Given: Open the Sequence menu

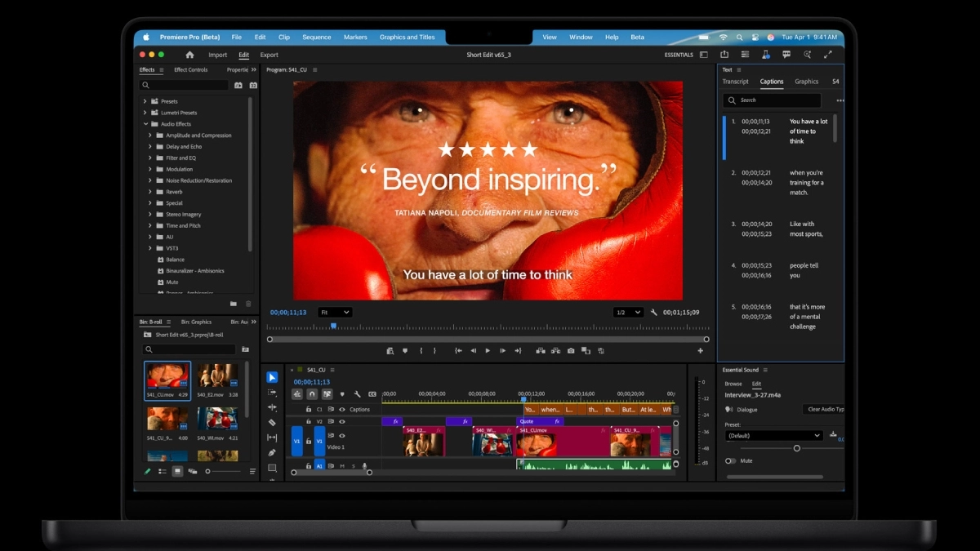Looking at the screenshot, I should [316, 38].
